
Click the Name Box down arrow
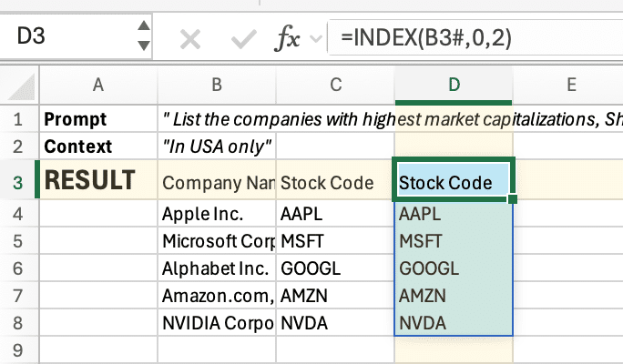[x=143, y=47]
